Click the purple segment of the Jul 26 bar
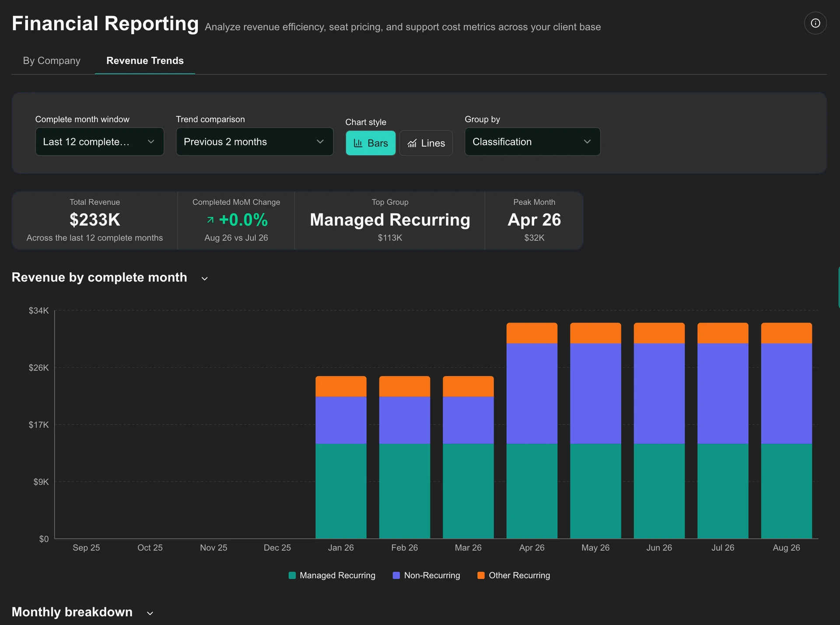This screenshot has width=840, height=625. 723,393
